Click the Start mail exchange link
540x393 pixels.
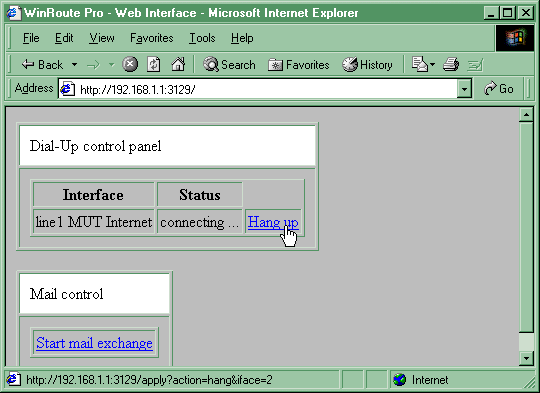(x=94, y=343)
